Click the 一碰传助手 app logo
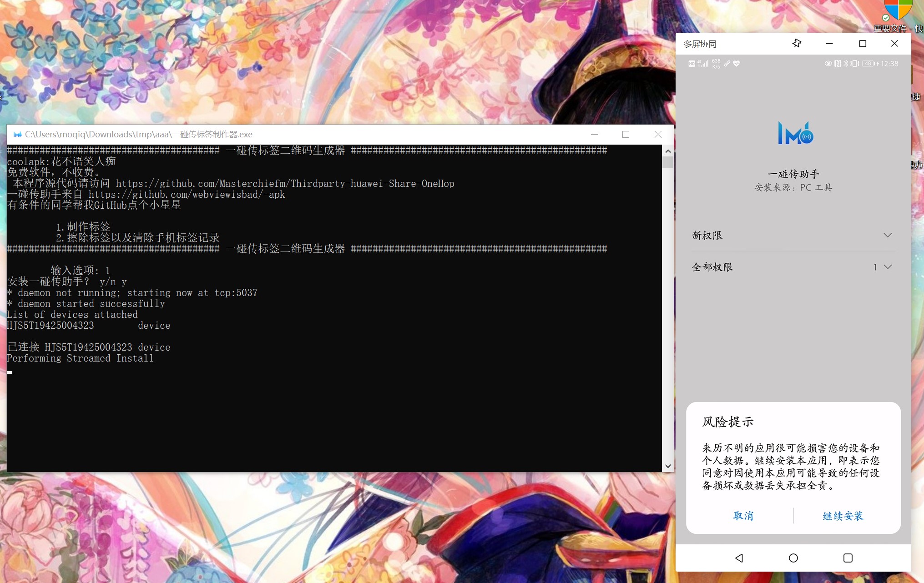The width and height of the screenshot is (924, 583). [x=795, y=133]
